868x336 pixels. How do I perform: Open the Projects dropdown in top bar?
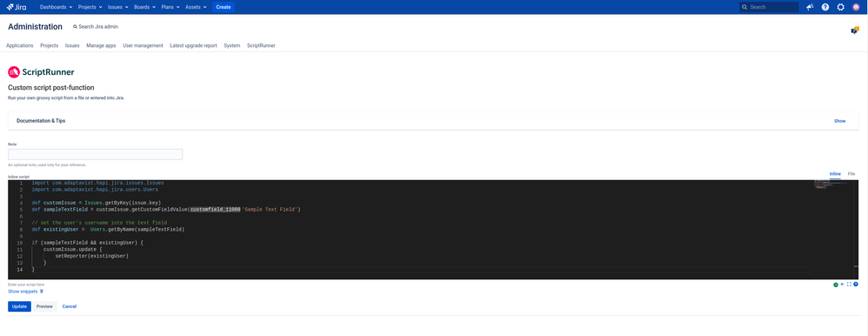pyautogui.click(x=90, y=7)
